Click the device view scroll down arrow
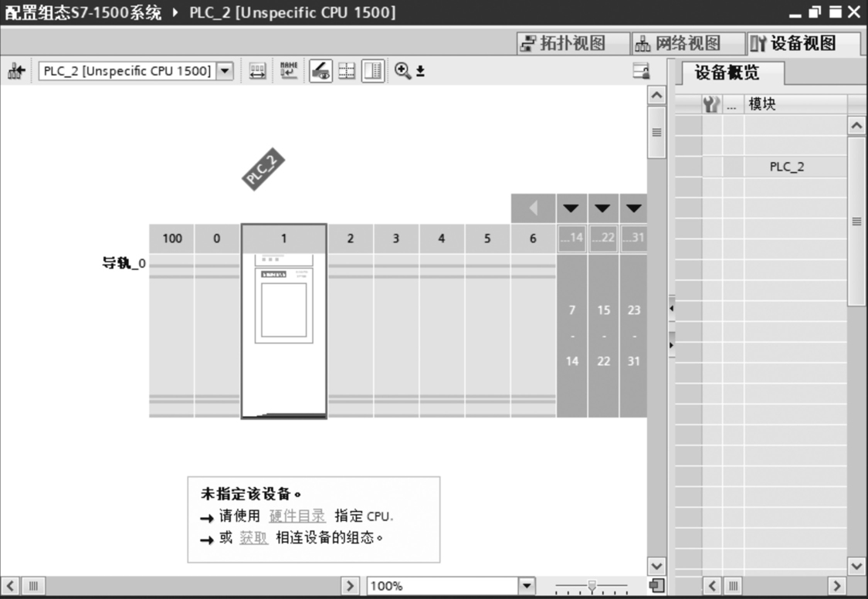The height and width of the screenshot is (599, 868). pyautogui.click(x=656, y=566)
